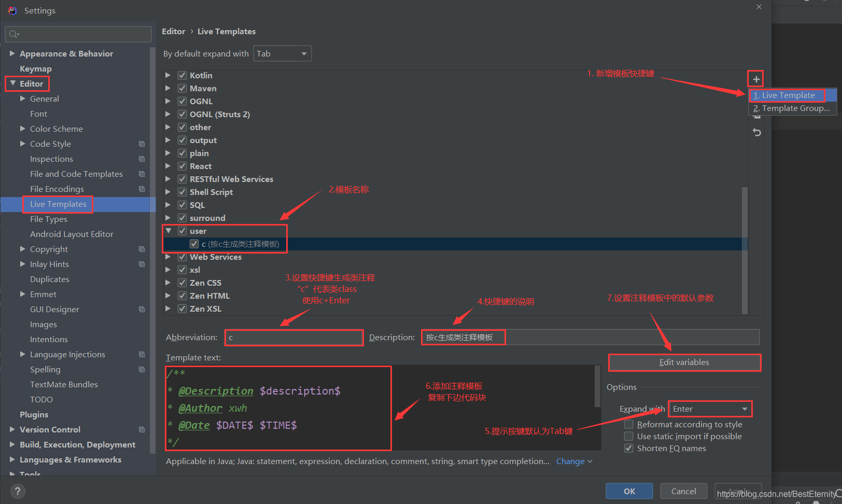Open File Types settings page
The width and height of the screenshot is (842, 504).
pyautogui.click(x=49, y=219)
